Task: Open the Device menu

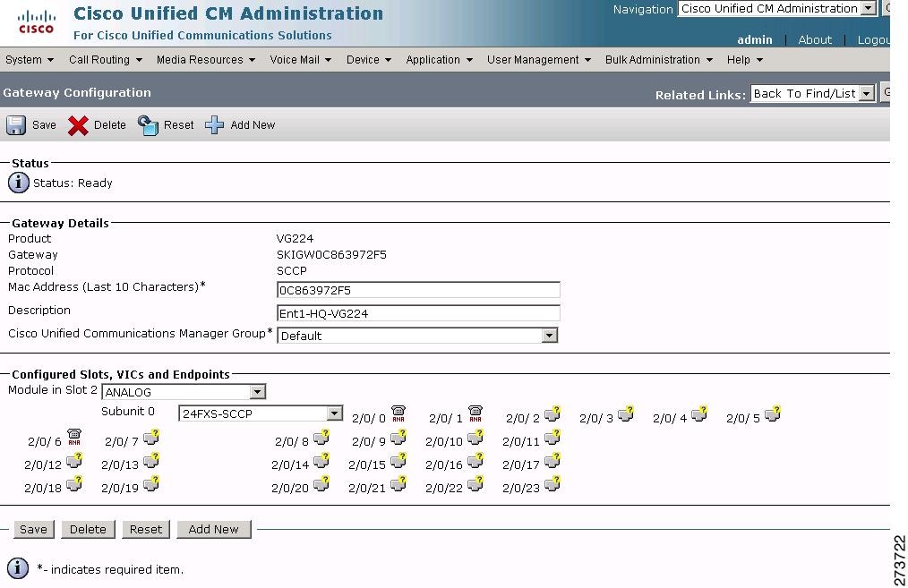Action: pyautogui.click(x=369, y=60)
